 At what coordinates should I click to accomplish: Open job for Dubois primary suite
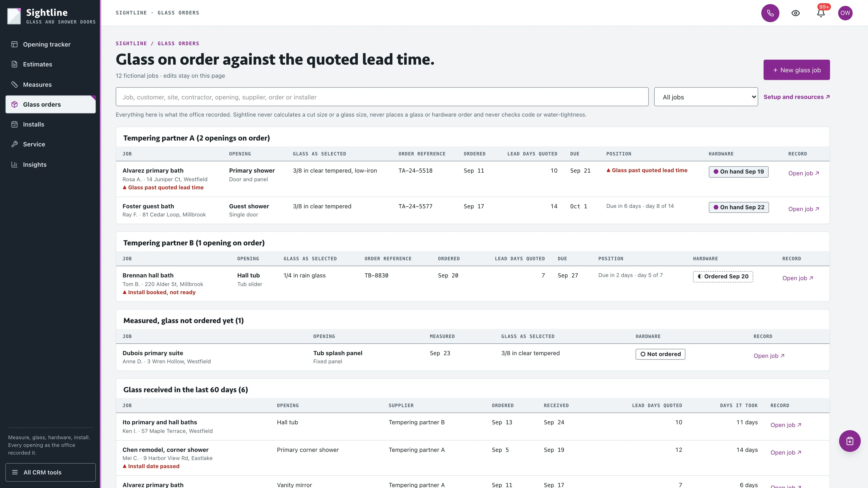click(x=769, y=356)
